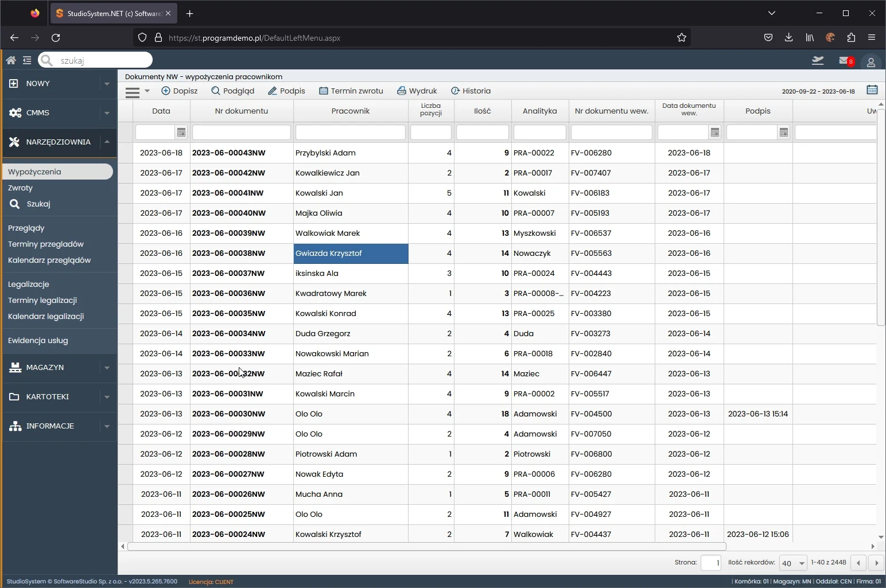Viewport: 886px width, 588px height.
Task: Click the horizontal scrollbar under the table
Action: tap(427, 547)
